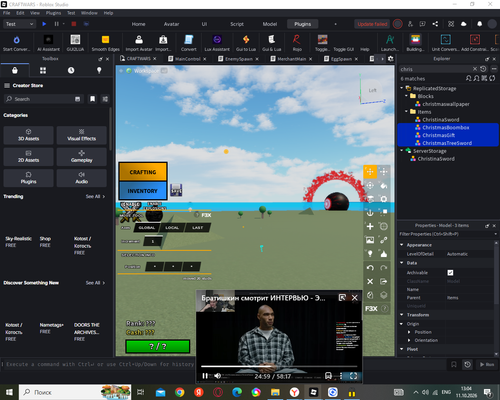
Task: Open the Audio category
Action: click(82, 178)
